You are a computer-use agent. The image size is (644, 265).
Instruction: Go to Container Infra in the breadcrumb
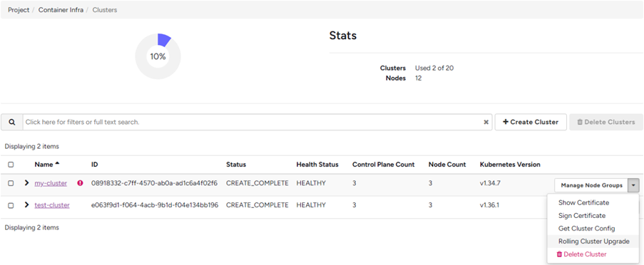pyautogui.click(x=61, y=10)
